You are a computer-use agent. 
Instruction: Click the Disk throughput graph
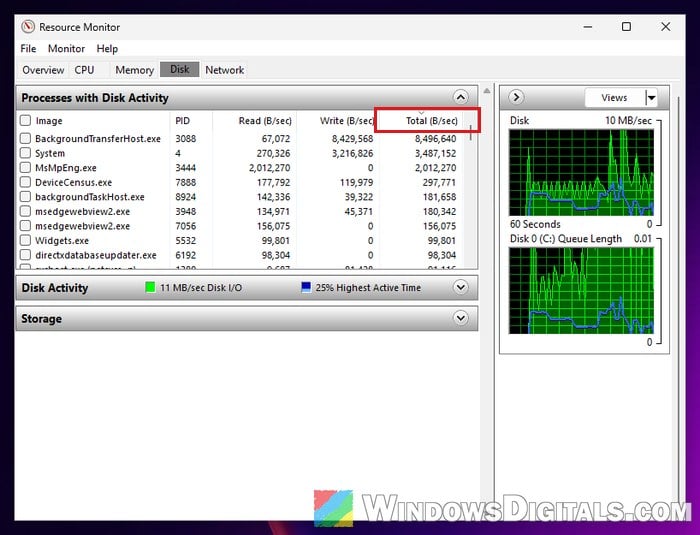(x=581, y=172)
